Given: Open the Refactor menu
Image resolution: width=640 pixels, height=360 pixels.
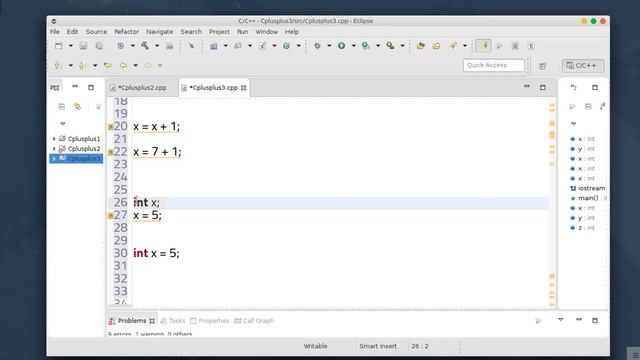Looking at the screenshot, I should tap(127, 31).
